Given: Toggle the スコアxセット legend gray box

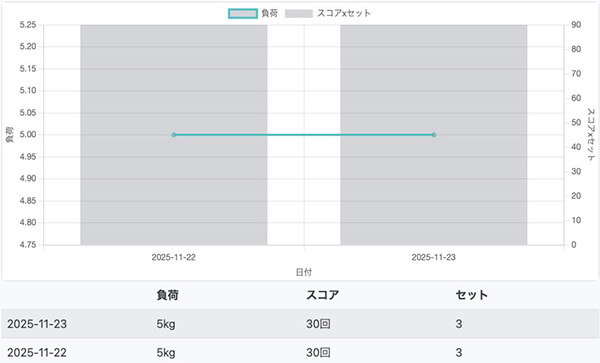Looking at the screenshot, I should 299,13.
